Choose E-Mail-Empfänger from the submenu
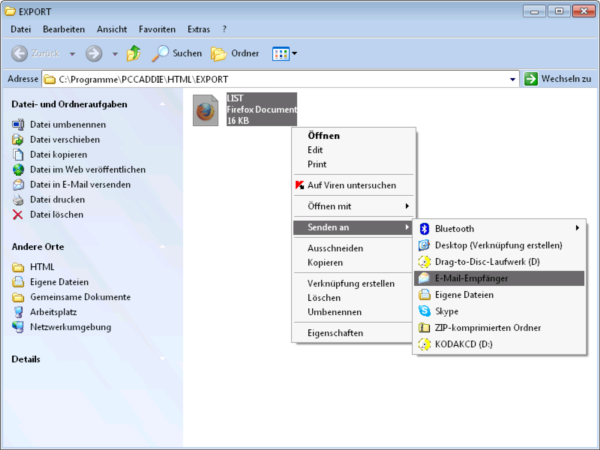Viewport: 600px width, 450px height. [x=471, y=278]
